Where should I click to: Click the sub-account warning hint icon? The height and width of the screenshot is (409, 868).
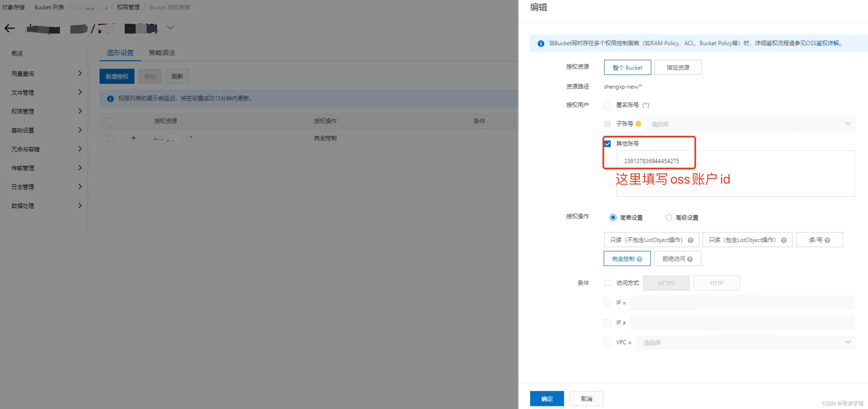tap(638, 124)
